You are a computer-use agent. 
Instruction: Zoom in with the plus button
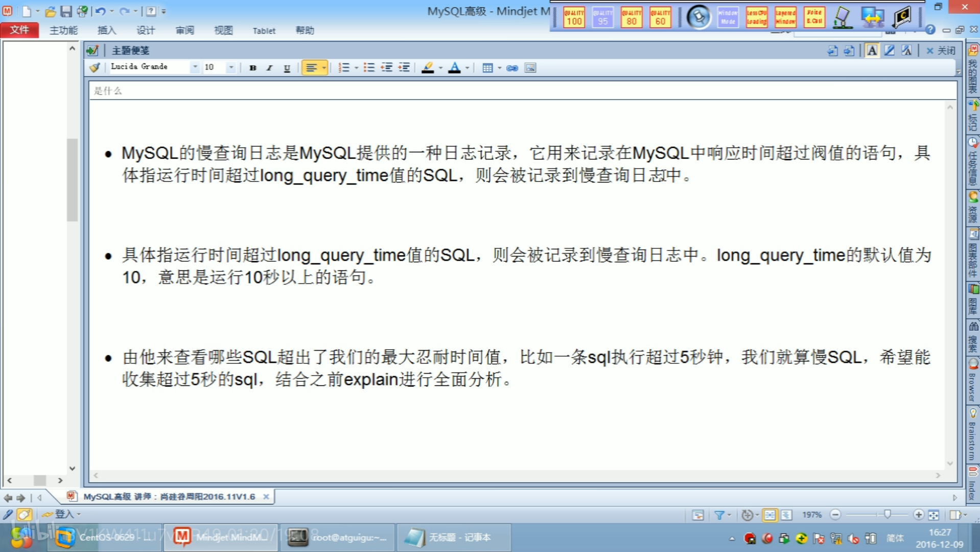click(918, 515)
